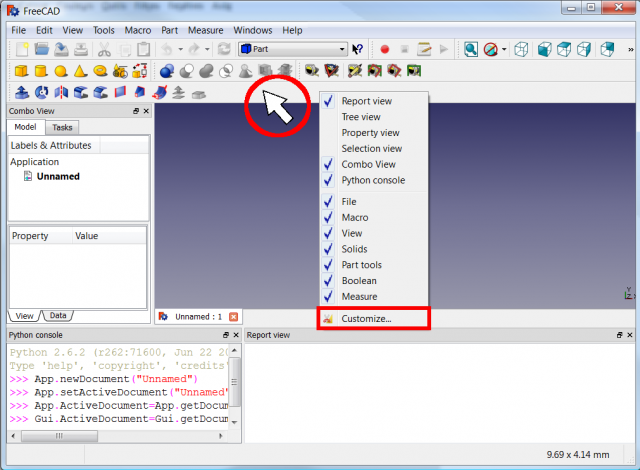The image size is (640, 470).
Task: Click the Labels & Attributes column header
Action: 54,146
